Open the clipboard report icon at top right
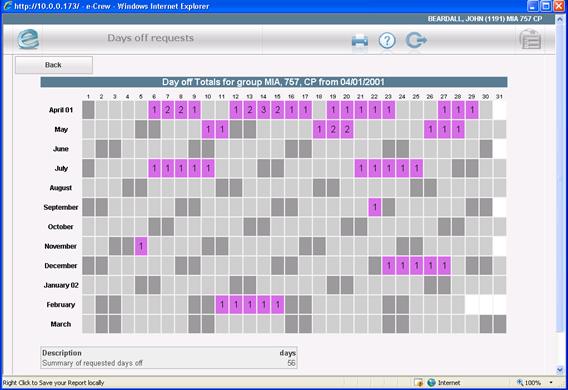The width and height of the screenshot is (568, 390). pos(530,39)
